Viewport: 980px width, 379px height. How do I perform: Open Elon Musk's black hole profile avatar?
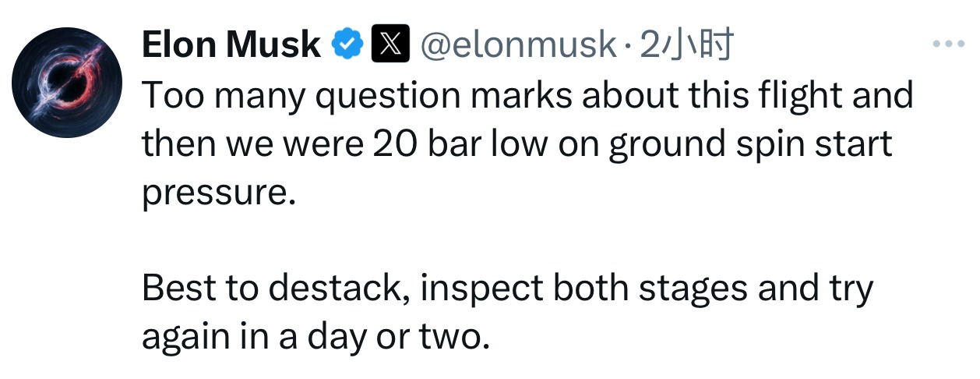point(68,83)
